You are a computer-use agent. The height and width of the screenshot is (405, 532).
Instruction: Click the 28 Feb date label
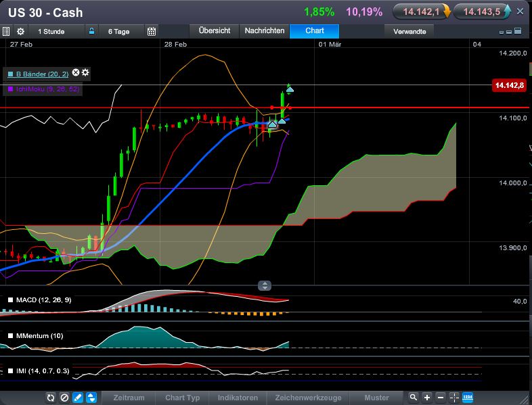coord(175,45)
